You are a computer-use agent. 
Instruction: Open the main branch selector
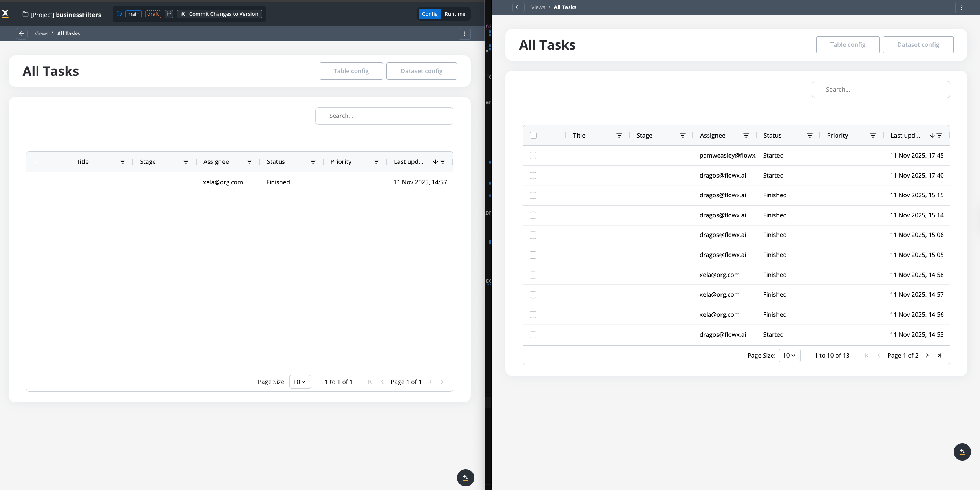[x=133, y=14]
